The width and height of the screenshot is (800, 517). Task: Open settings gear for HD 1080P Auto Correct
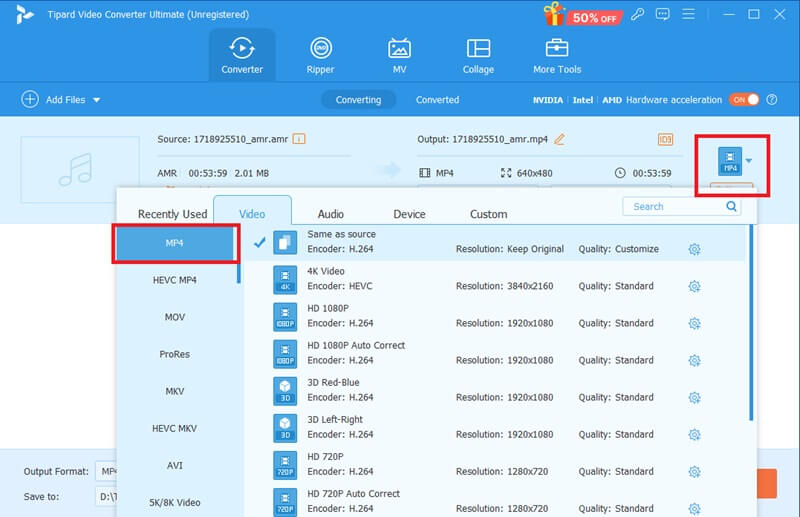(694, 360)
